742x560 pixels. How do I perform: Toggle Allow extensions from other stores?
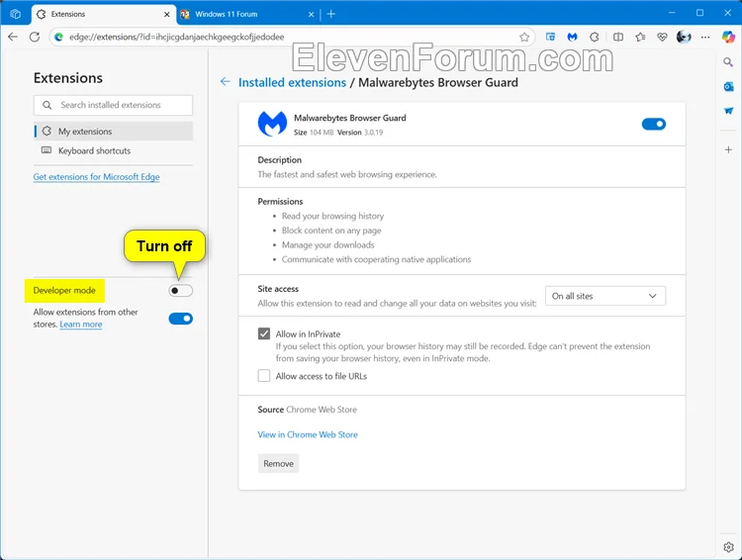click(x=180, y=319)
